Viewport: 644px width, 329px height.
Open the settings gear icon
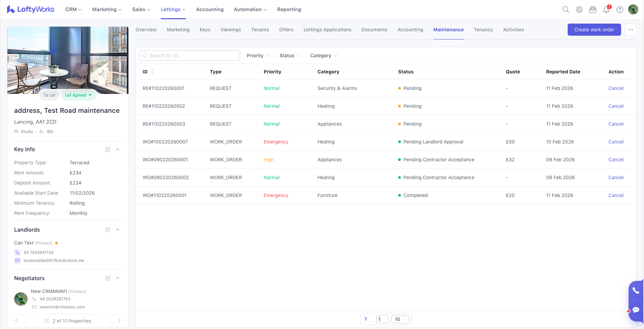(579, 10)
